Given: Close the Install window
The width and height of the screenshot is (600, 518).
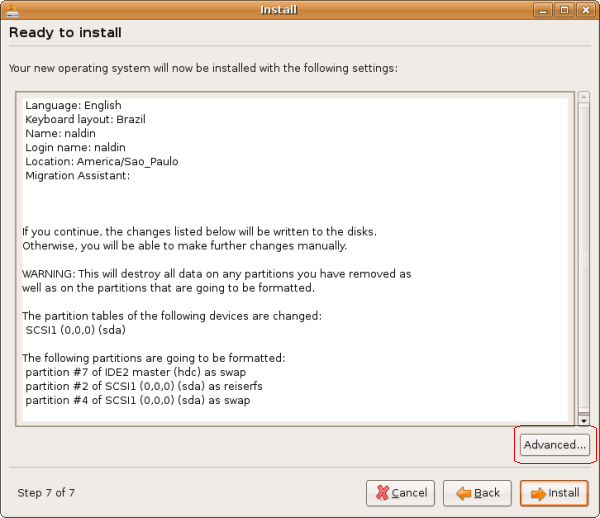Looking at the screenshot, I should point(586,10).
